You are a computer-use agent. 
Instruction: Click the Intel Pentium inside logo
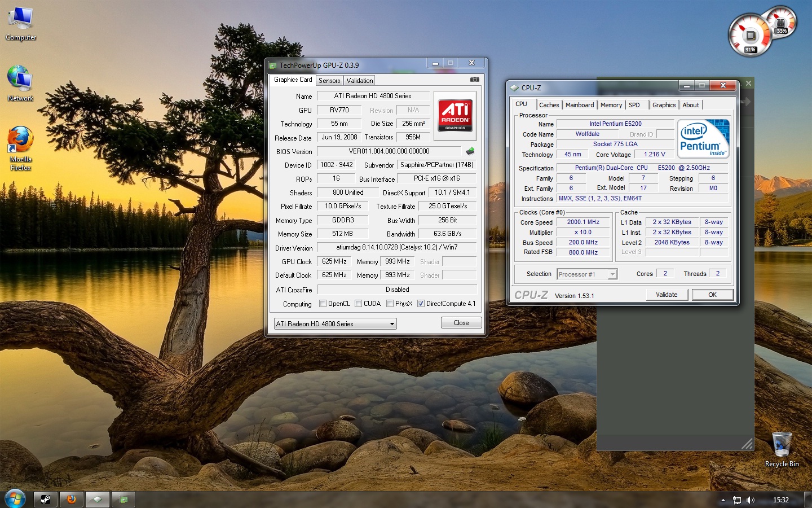703,138
